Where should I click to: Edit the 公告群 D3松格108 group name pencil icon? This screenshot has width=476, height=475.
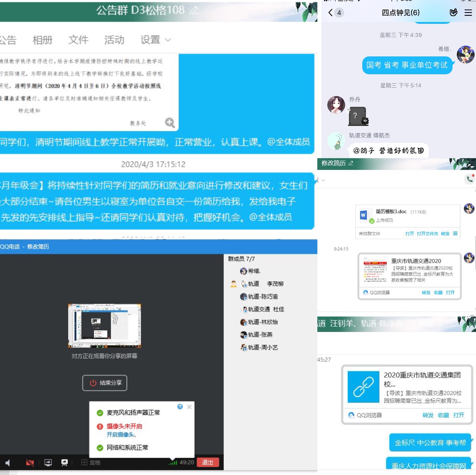tap(194, 11)
